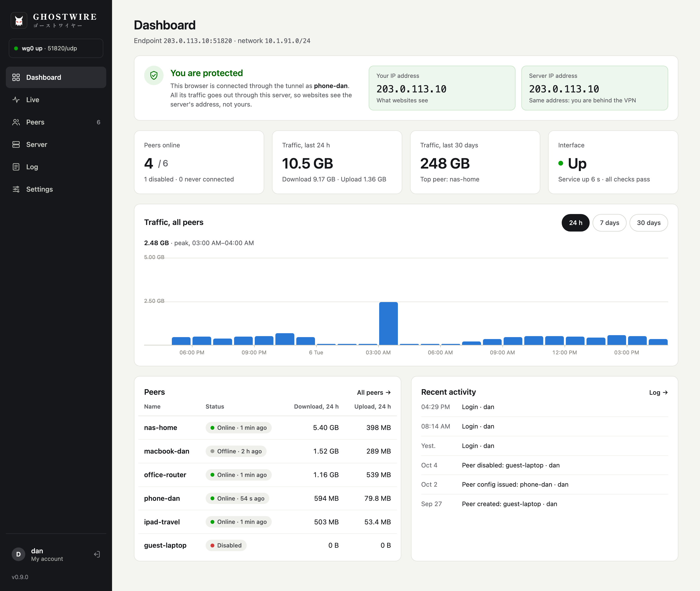Screen dimensions: 700x591
Task: Follow the Log arrow link in Recent activity
Action: click(x=658, y=392)
